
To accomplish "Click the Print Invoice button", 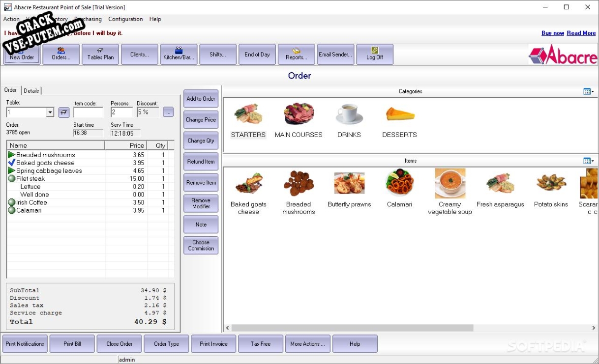I will [x=214, y=344].
